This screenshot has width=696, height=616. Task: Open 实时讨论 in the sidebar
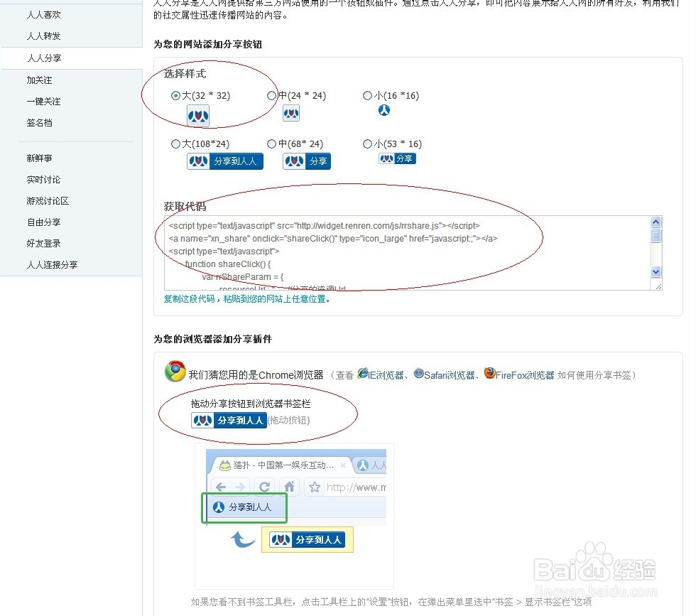tap(44, 180)
